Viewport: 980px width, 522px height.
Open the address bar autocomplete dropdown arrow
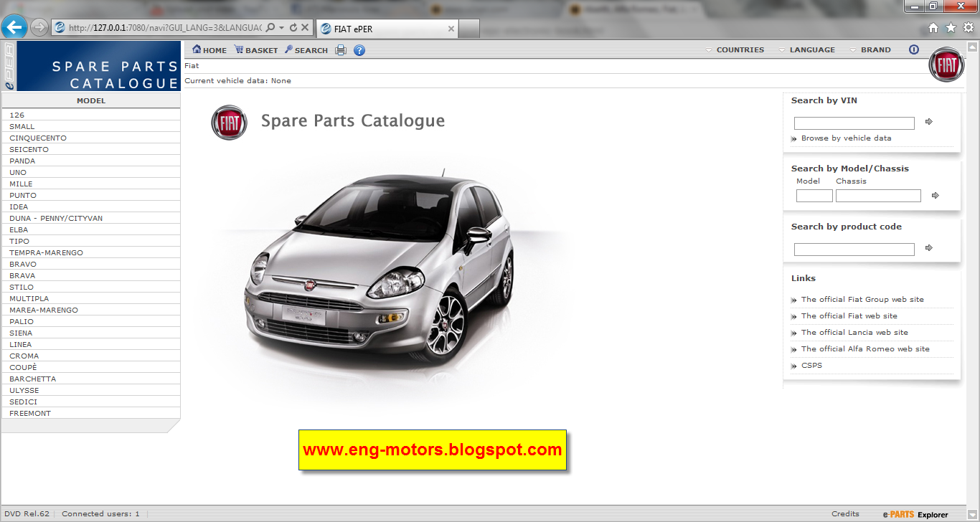(x=282, y=27)
